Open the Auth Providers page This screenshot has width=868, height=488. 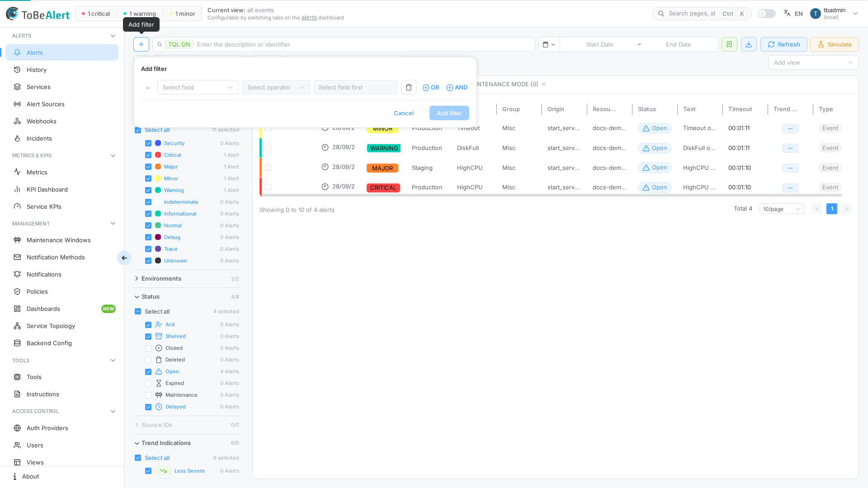[62, 428]
